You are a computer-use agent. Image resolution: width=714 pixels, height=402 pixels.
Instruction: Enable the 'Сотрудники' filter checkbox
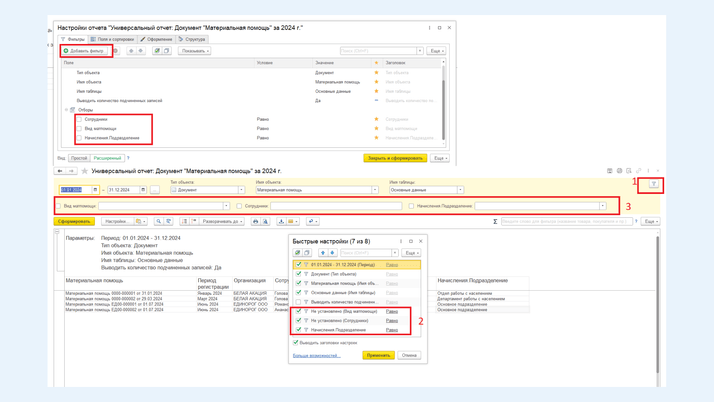click(x=80, y=119)
